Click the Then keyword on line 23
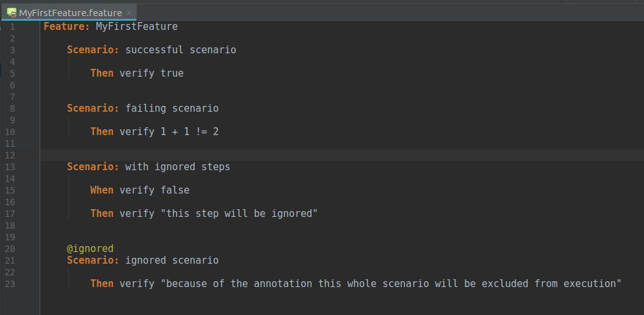 (x=102, y=284)
